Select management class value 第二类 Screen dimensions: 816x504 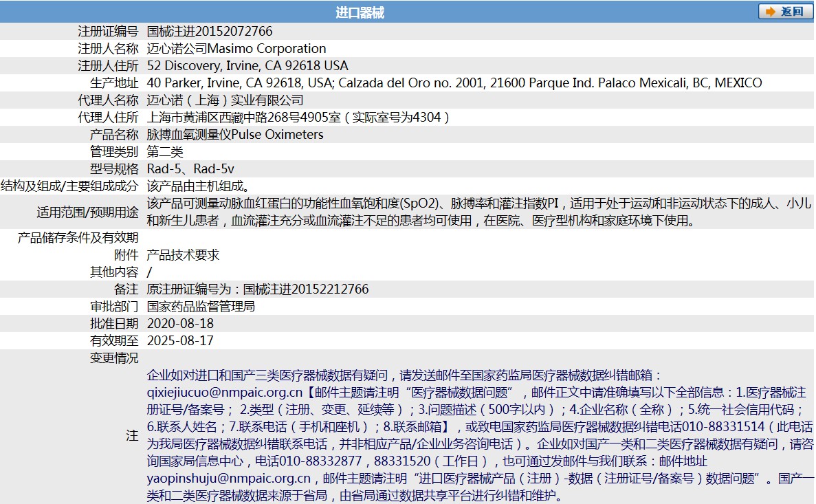pyautogui.click(x=165, y=151)
